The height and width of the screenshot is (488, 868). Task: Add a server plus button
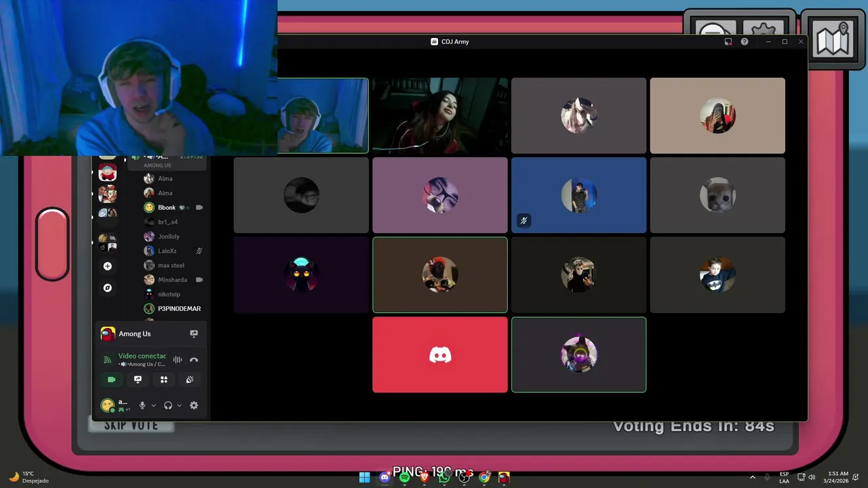[107, 266]
